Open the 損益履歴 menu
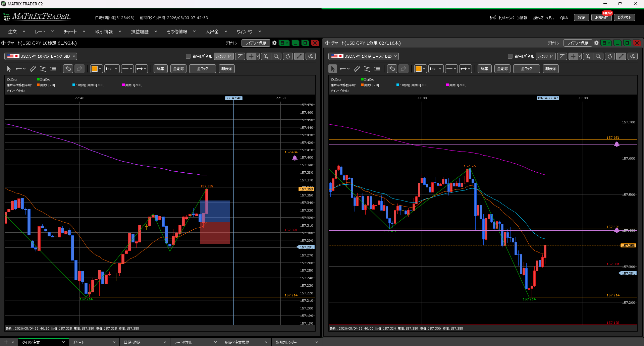The height and width of the screenshot is (346, 644). point(144,32)
